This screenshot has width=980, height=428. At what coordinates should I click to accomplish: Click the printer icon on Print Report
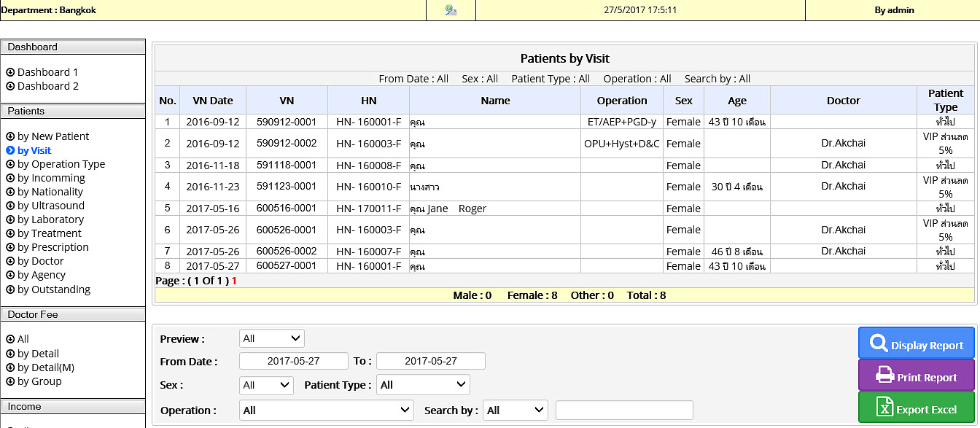884,376
